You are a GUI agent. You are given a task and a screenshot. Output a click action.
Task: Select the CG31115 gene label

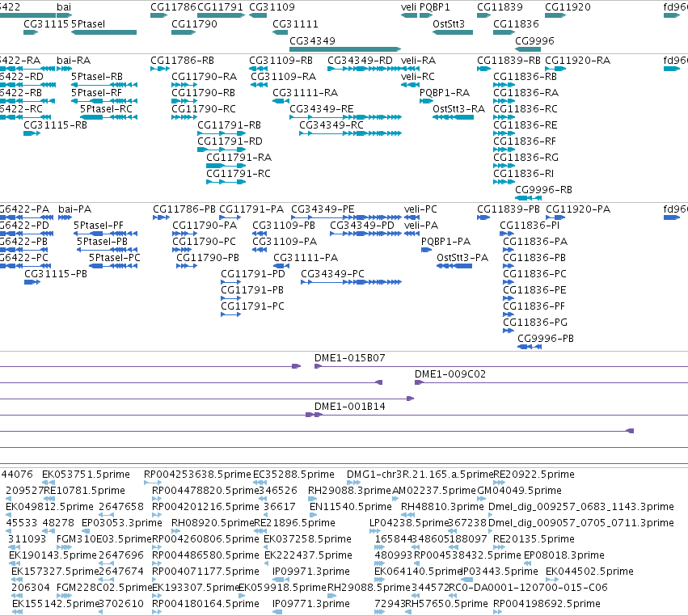click(46, 23)
